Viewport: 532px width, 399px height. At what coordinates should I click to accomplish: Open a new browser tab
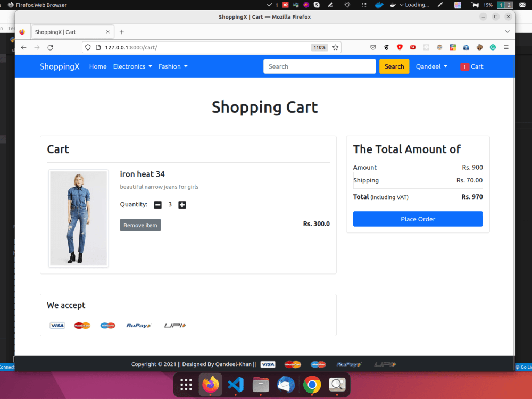click(122, 32)
